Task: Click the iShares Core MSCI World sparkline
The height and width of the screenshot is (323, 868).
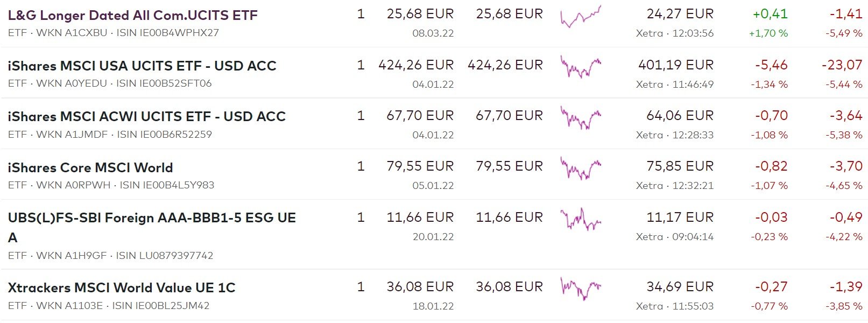Action: tap(581, 169)
